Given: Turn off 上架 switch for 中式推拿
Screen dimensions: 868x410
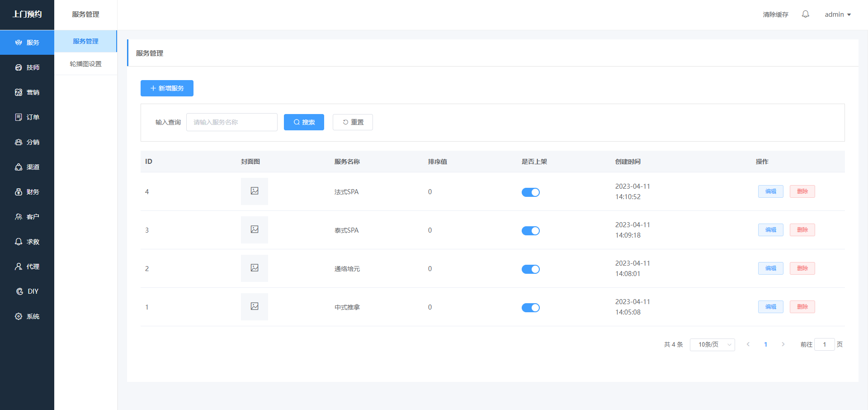Looking at the screenshot, I should [530, 308].
